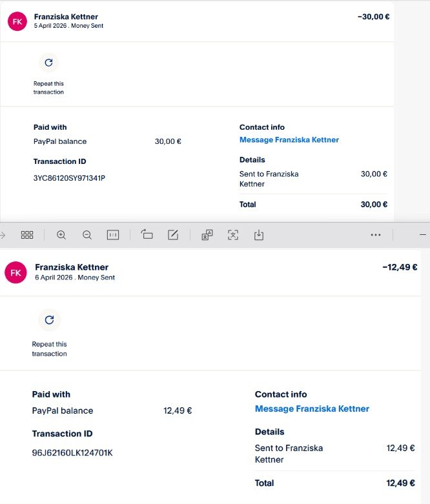The image size is (430, 504).
Task: Click the translate text icon
Action: click(207, 236)
